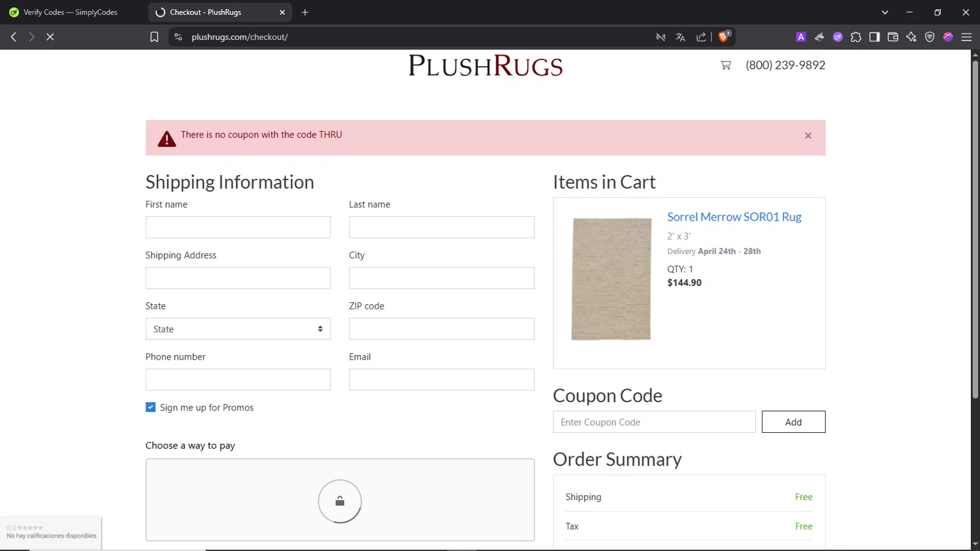Uncheck Sign me up for Promos

[x=151, y=407]
